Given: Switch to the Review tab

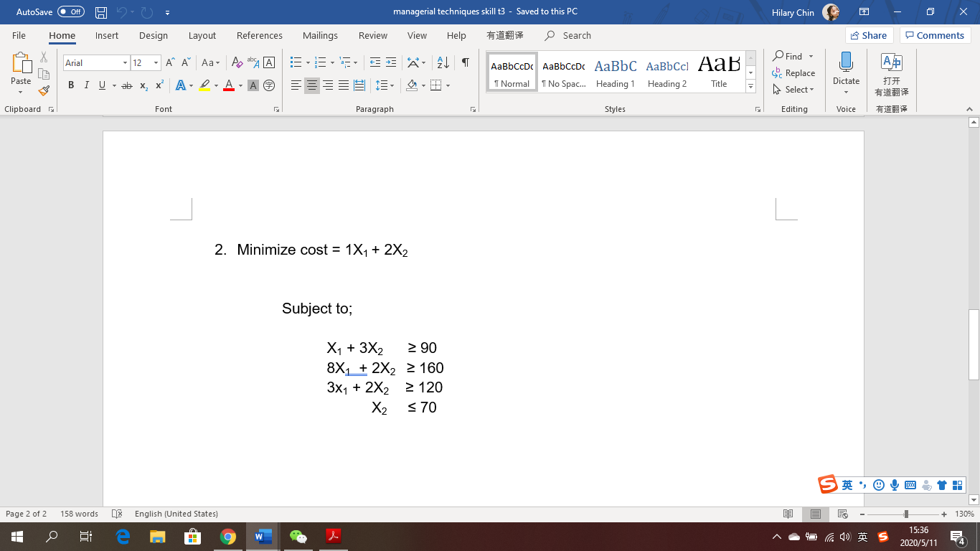Looking at the screenshot, I should (372, 35).
